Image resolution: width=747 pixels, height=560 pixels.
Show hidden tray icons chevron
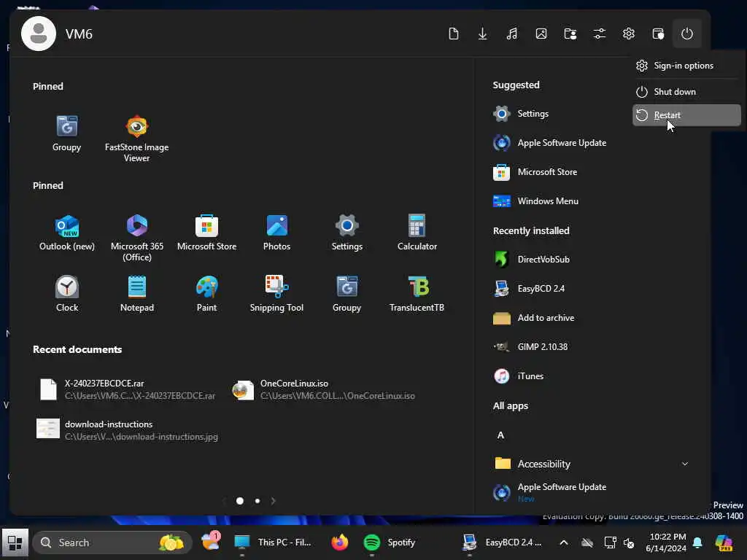pos(564,542)
